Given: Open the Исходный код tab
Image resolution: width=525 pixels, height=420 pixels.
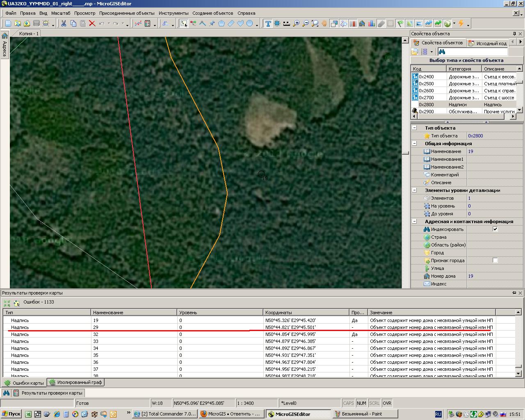Looking at the screenshot, I should tap(488, 43).
